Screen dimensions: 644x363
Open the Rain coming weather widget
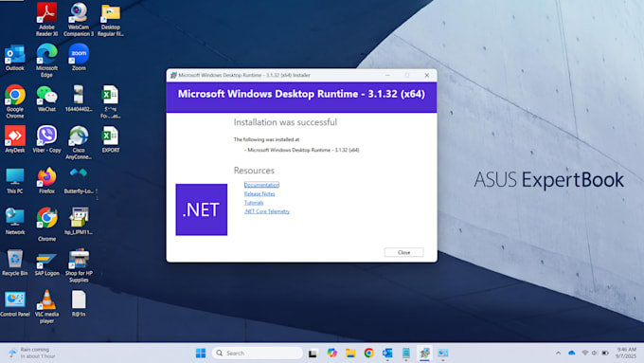32,354
